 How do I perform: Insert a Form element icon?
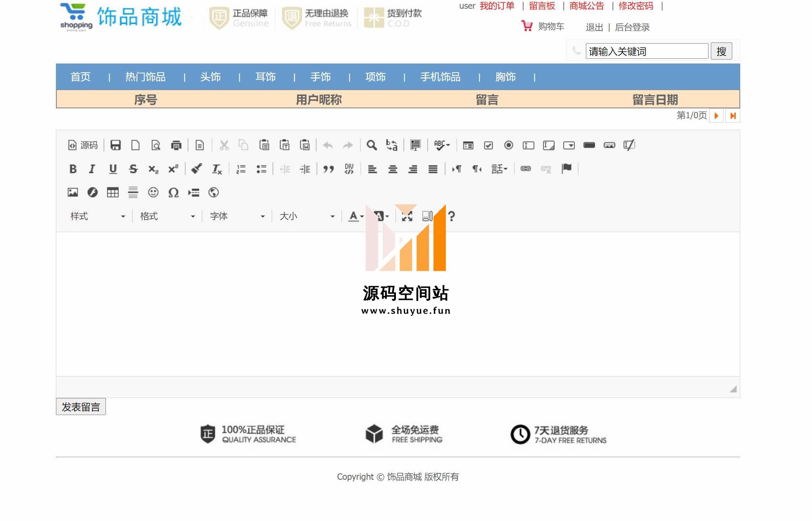click(468, 145)
